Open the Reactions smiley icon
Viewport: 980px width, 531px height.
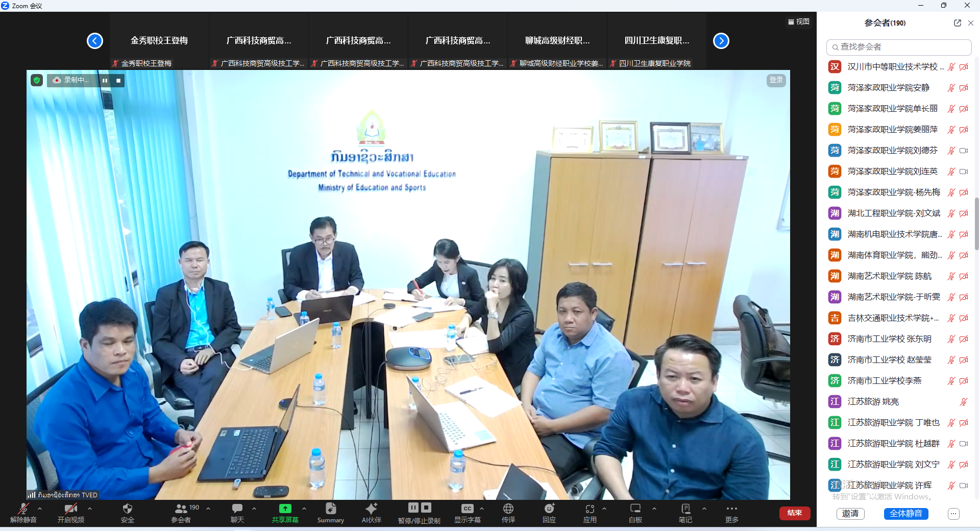pos(549,509)
